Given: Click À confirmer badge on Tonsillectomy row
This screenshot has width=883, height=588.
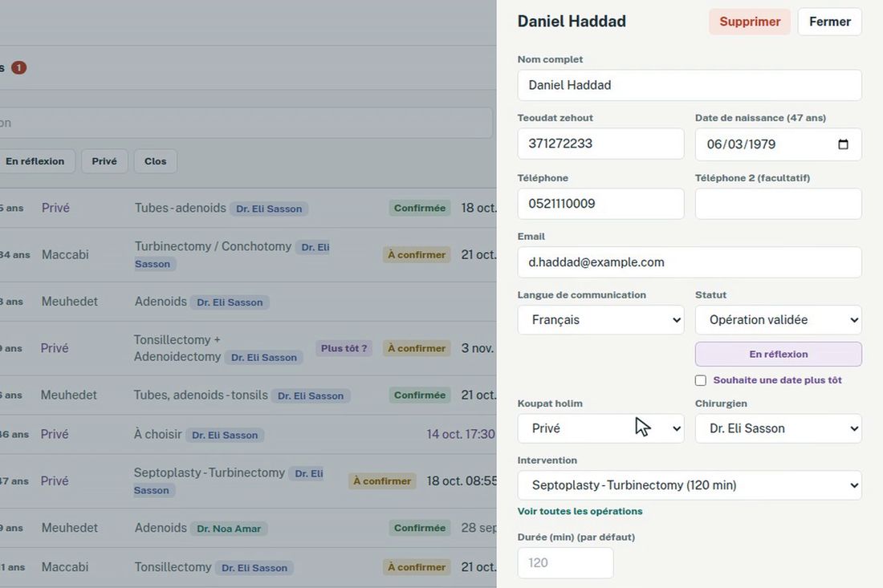Looking at the screenshot, I should click(416, 567).
